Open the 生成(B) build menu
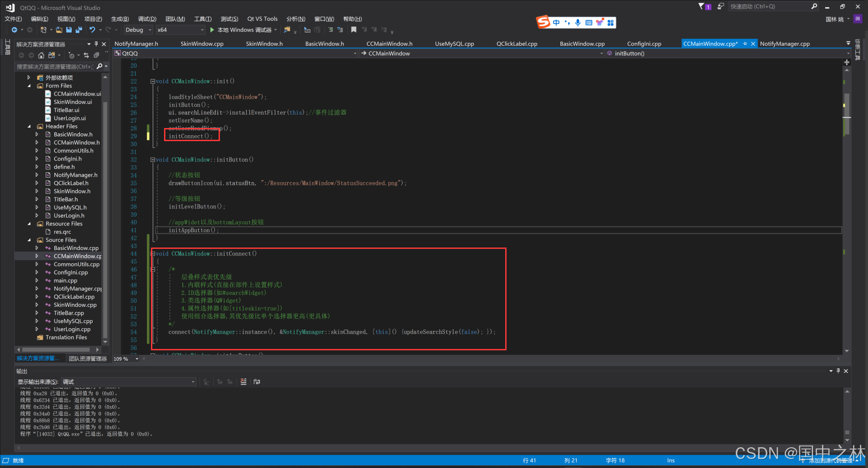This screenshot has width=868, height=468. pos(120,19)
